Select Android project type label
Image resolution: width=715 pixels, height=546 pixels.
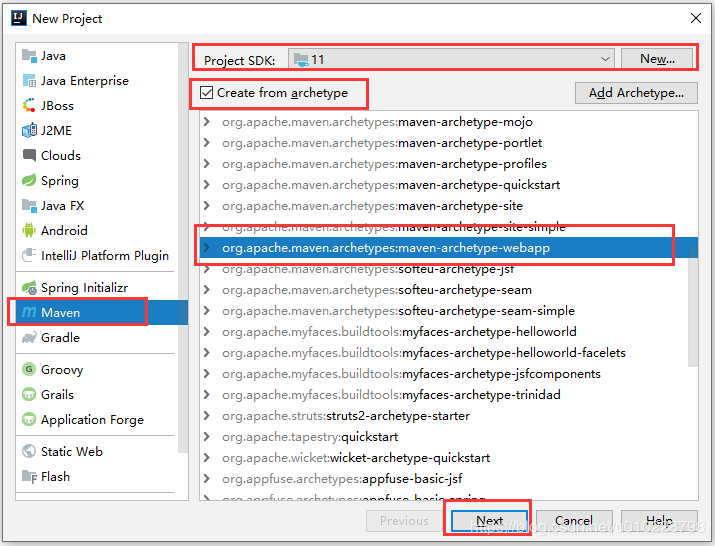(64, 230)
